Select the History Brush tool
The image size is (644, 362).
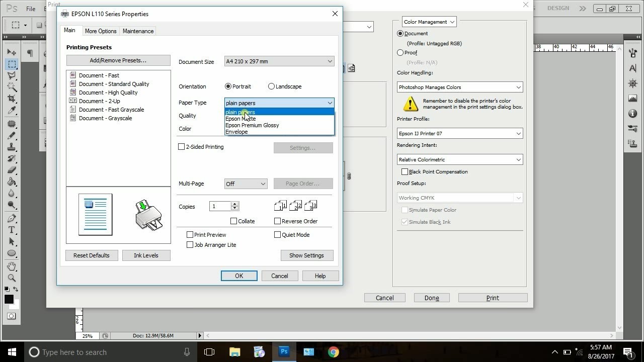pyautogui.click(x=12, y=158)
